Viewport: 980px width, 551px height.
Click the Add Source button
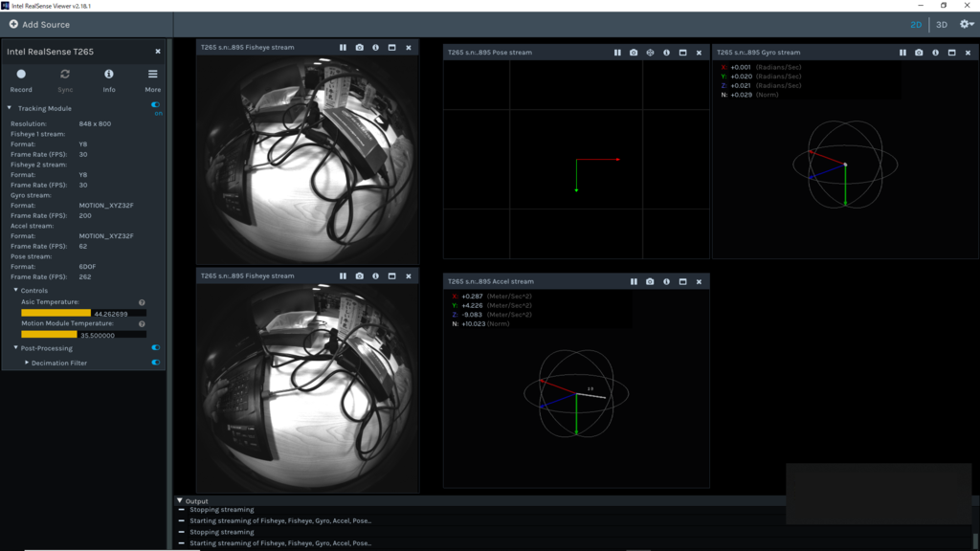pyautogui.click(x=39, y=24)
